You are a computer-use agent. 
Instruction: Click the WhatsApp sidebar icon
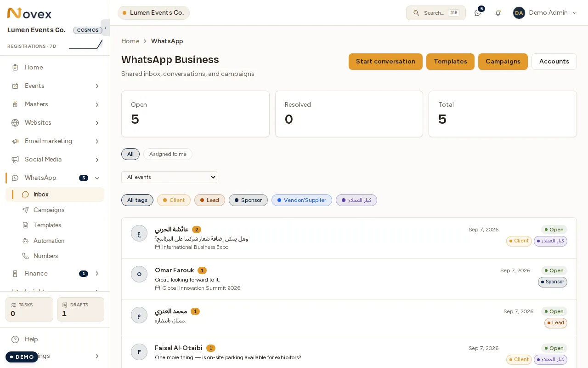click(15, 178)
